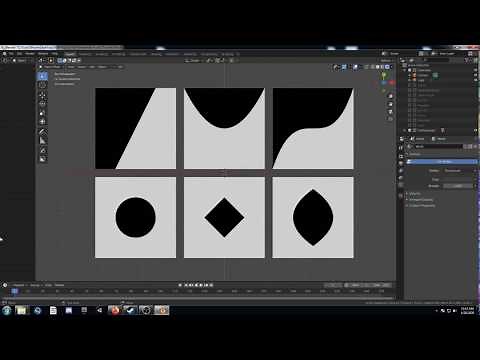
Task: Open the Edit menu
Action: point(19,54)
